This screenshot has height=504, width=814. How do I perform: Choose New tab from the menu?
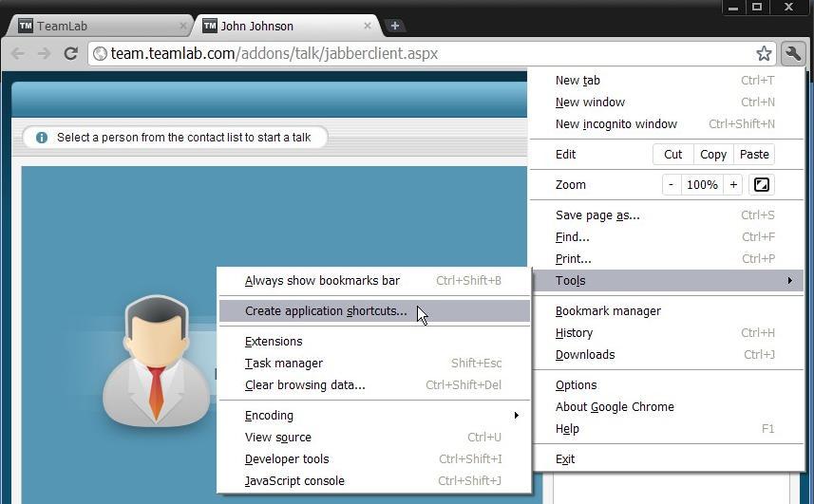pos(666,81)
